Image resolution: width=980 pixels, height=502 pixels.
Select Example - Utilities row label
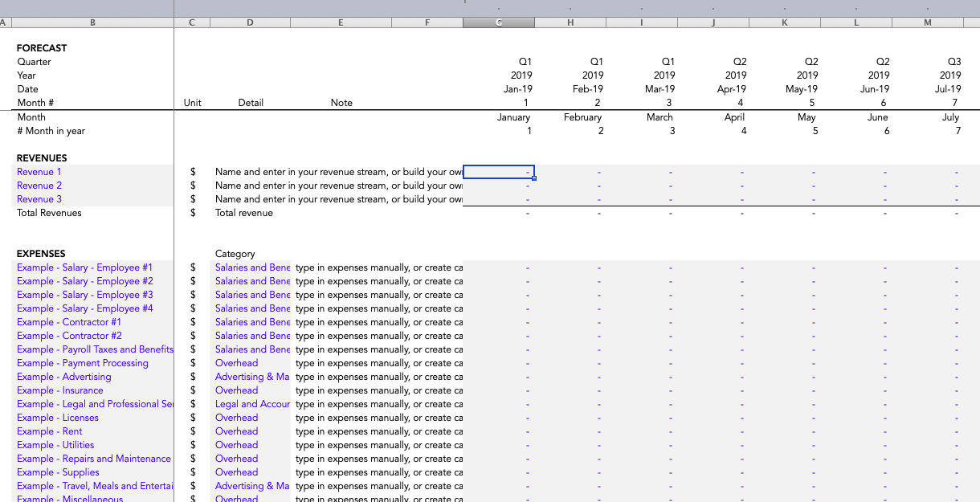click(x=55, y=445)
